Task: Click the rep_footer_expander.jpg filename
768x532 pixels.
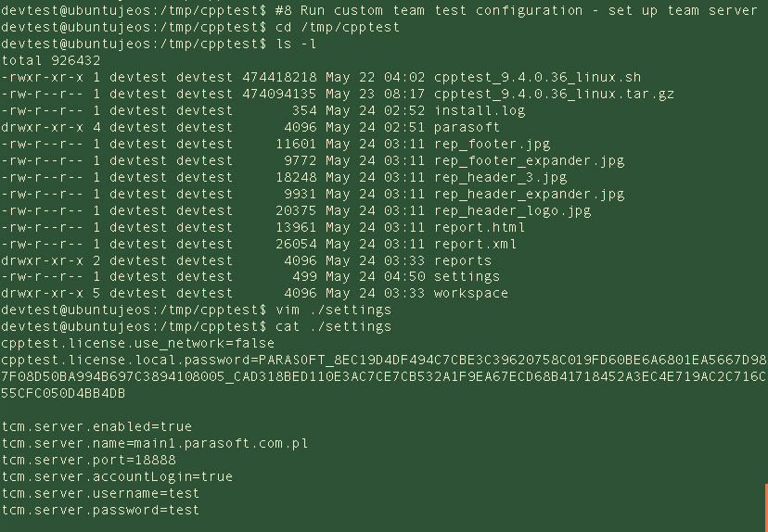Action: click(x=529, y=160)
